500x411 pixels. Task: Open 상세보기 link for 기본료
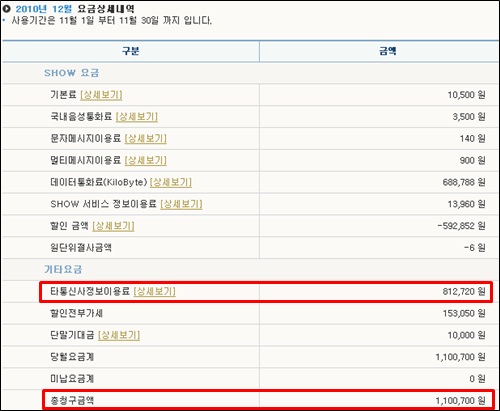[101, 95]
